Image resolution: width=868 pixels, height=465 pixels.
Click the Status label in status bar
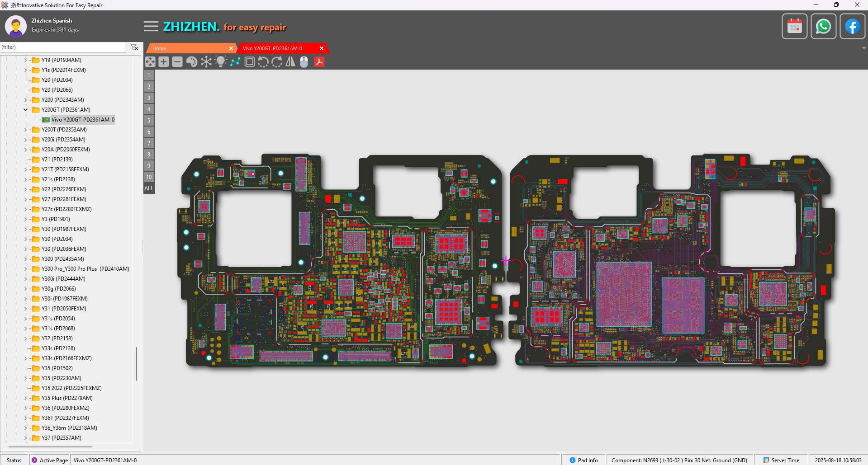(14, 460)
